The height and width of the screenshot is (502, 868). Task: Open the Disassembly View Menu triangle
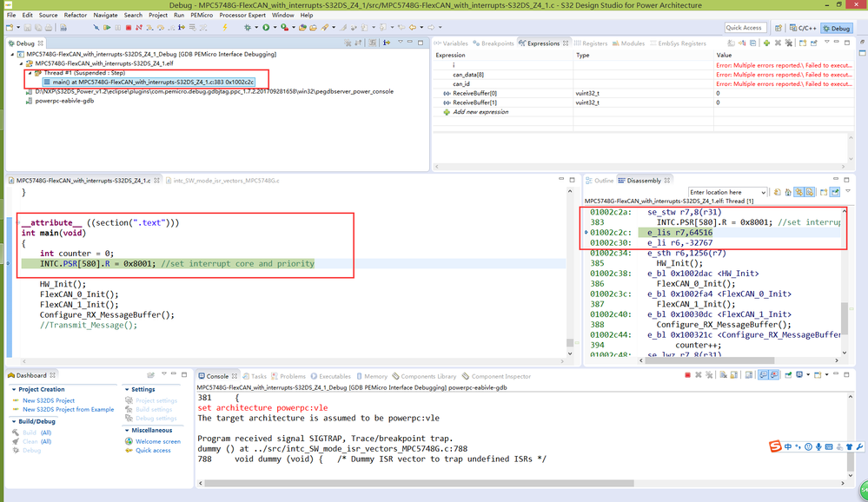pyautogui.click(x=847, y=191)
